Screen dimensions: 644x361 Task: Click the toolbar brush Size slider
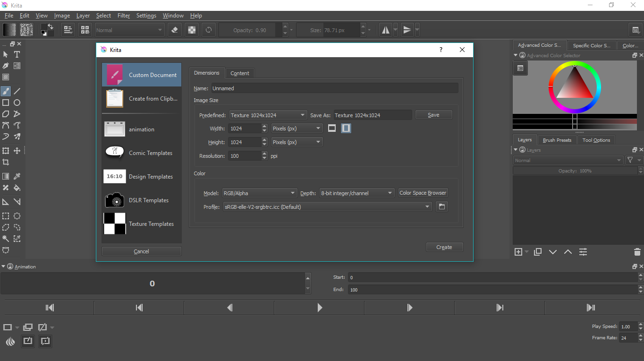pyautogui.click(x=328, y=30)
